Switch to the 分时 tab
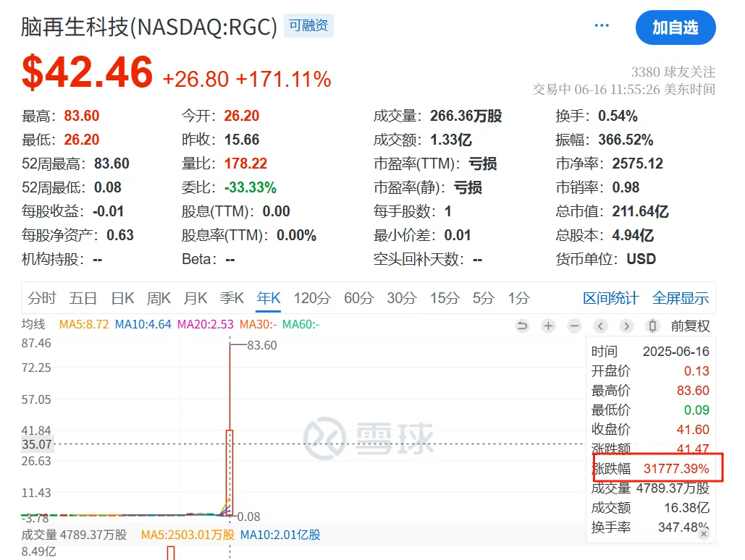Screen dimensions: 745x560 (42, 298)
